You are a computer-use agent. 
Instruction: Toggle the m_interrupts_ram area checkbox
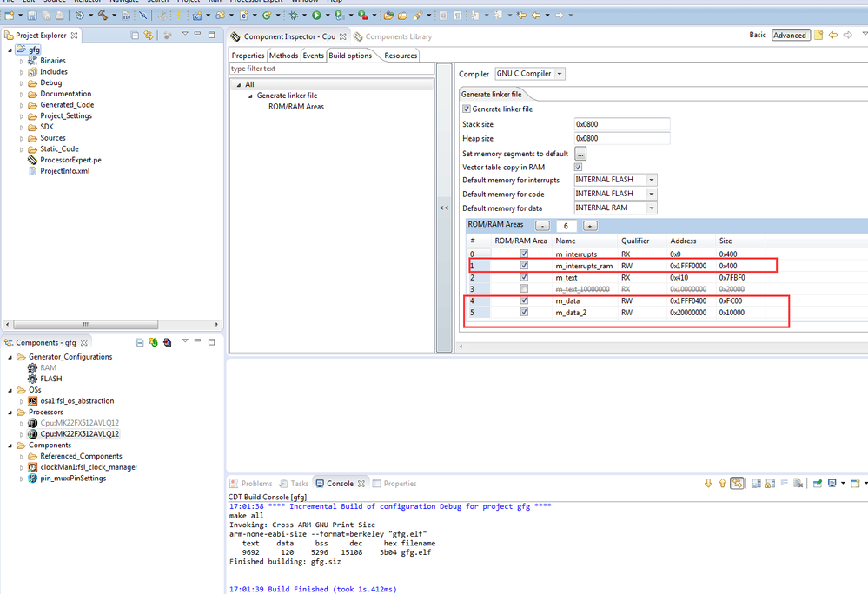click(x=524, y=266)
